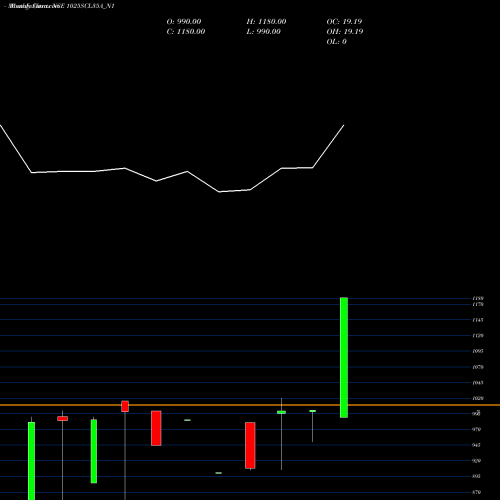Screen dimensions: 500x500
Task: Click the 1095 price axis label
Action: point(478,351)
